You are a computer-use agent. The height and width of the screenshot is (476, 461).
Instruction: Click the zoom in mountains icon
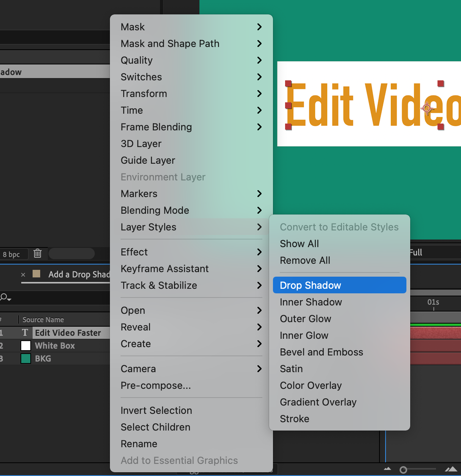(x=451, y=469)
